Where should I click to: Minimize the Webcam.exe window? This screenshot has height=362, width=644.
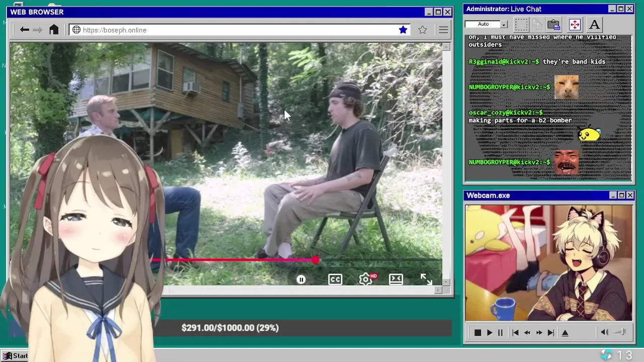(x=613, y=196)
